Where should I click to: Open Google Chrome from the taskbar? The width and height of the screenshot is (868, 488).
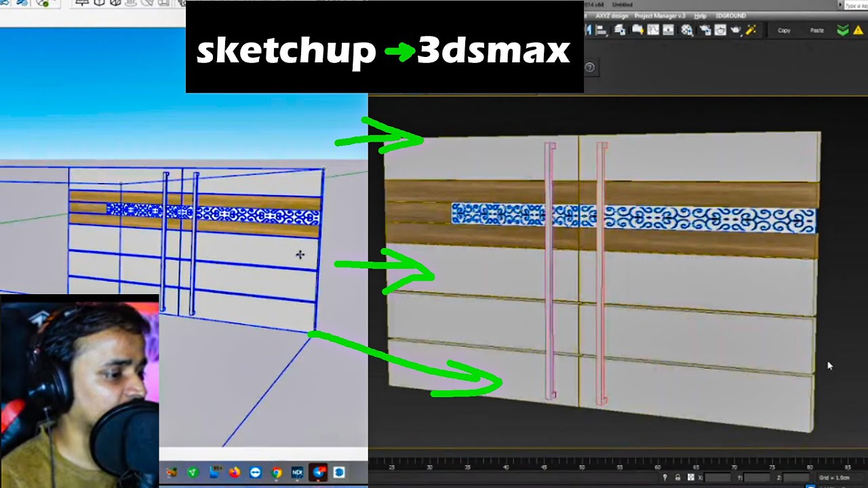pos(277,472)
